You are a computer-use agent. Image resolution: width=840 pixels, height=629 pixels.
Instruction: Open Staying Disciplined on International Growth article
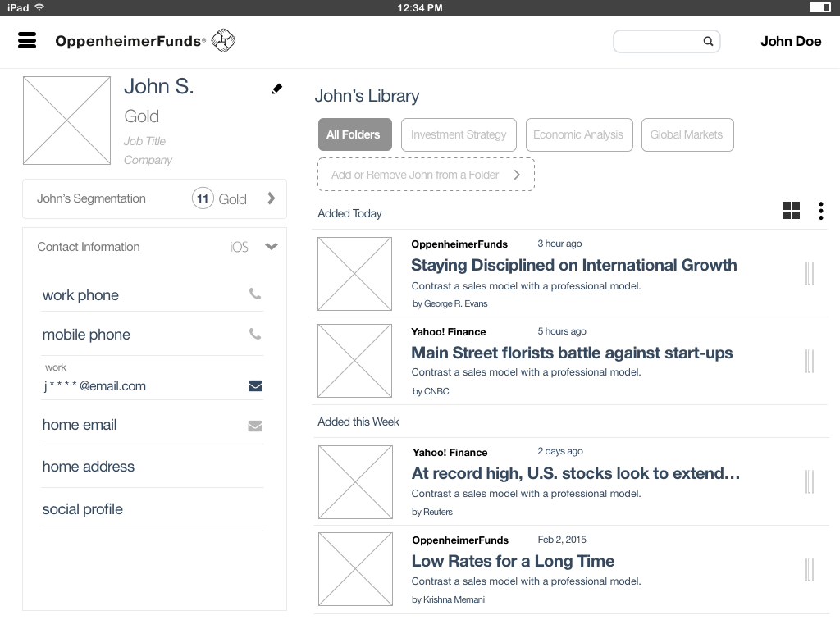point(573,265)
